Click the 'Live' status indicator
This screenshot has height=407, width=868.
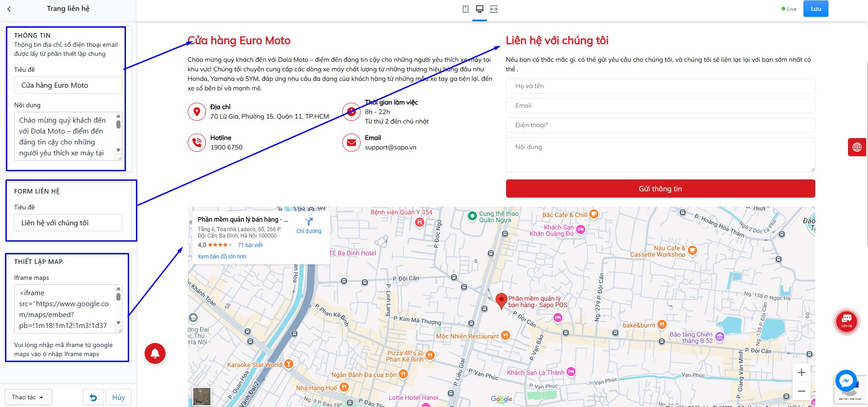coord(789,9)
